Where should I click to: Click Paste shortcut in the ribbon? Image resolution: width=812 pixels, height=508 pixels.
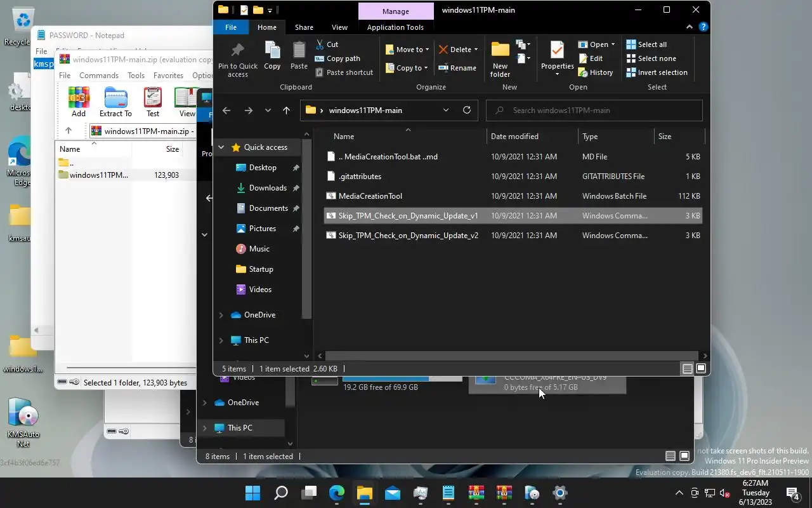pyautogui.click(x=344, y=72)
